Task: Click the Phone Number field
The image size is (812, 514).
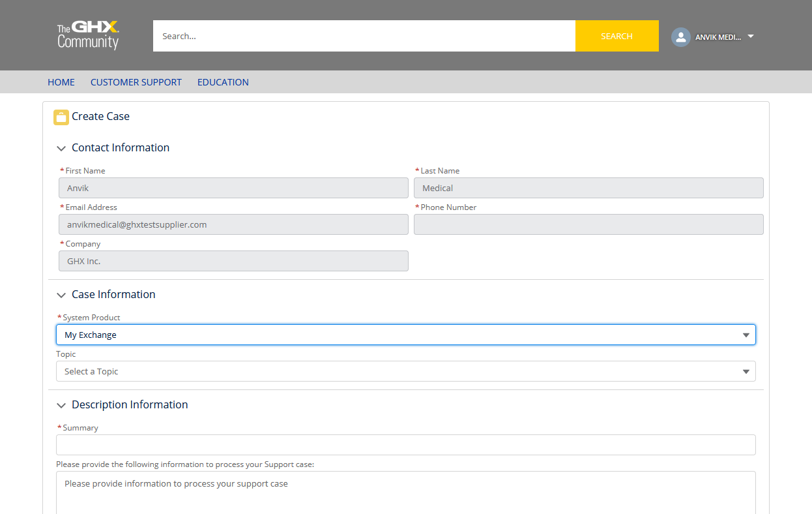Action: tap(588, 224)
